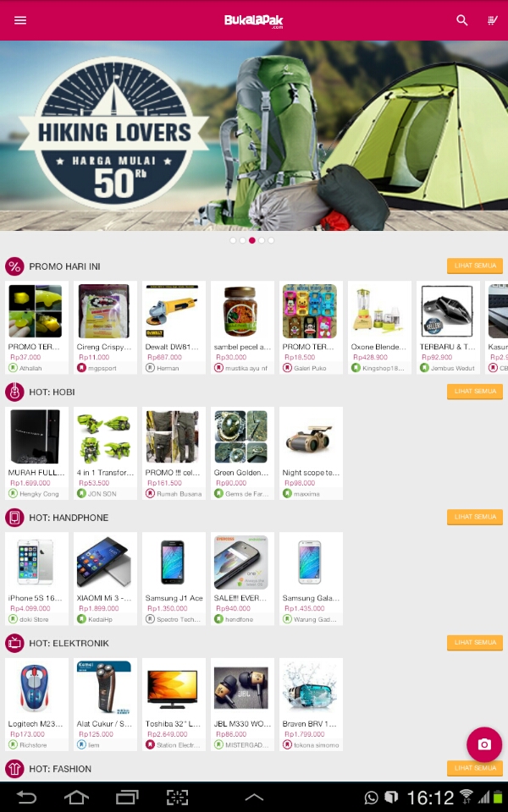The width and height of the screenshot is (508, 812).
Task: Open the iPhone 5S product thumbnail
Action: tap(36, 562)
